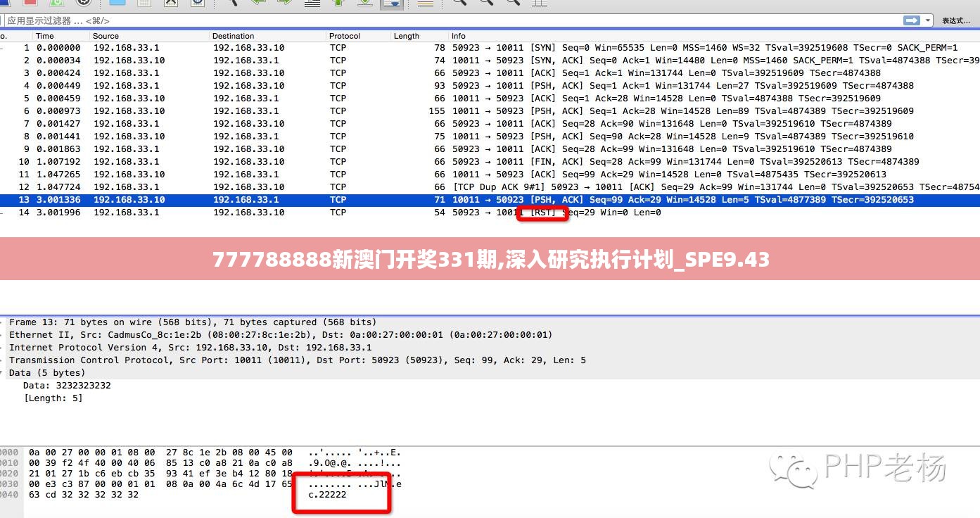The width and height of the screenshot is (980, 518).
Task: Expand Transmission Control Protocol detail row
Action: (490, 360)
